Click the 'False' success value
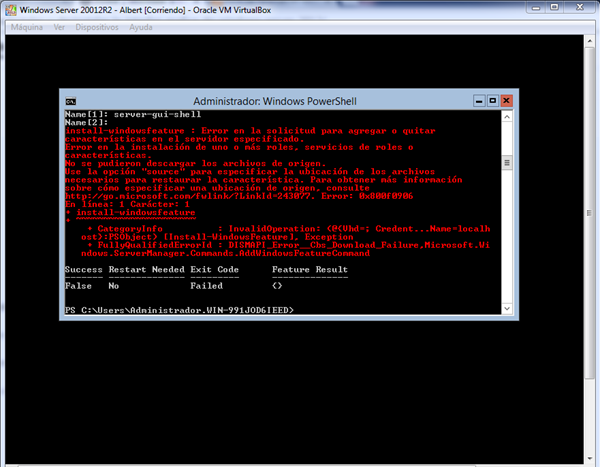 coord(78,286)
